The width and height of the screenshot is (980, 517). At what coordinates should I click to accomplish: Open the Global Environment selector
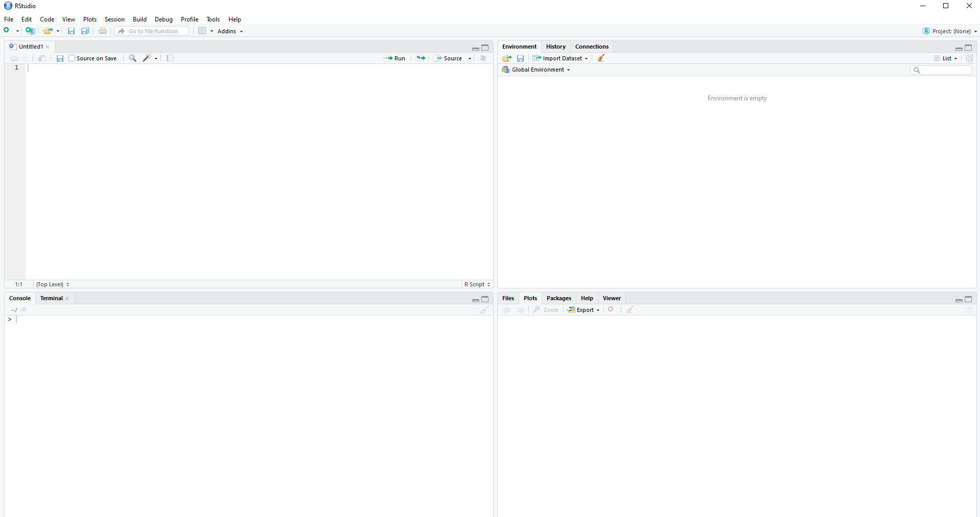pos(536,70)
